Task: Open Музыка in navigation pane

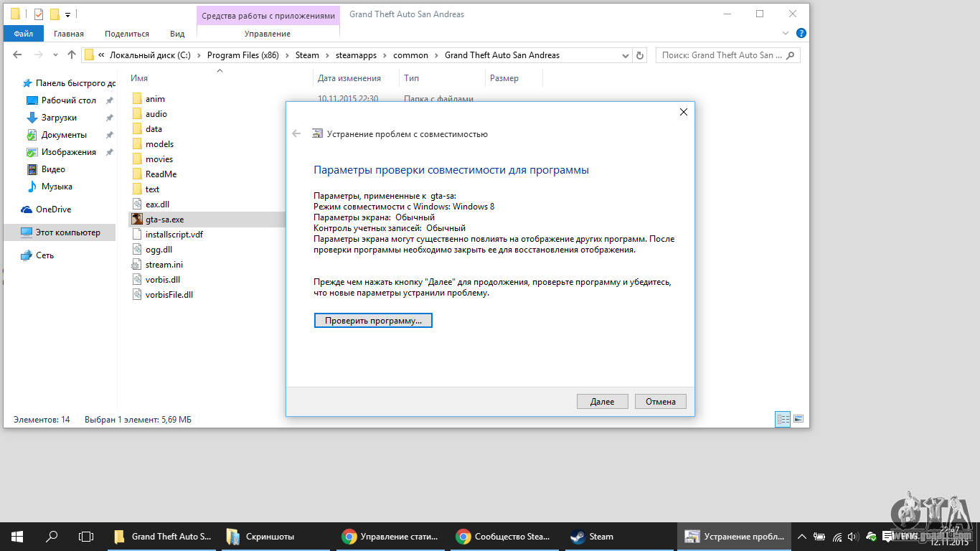Action: [x=57, y=187]
